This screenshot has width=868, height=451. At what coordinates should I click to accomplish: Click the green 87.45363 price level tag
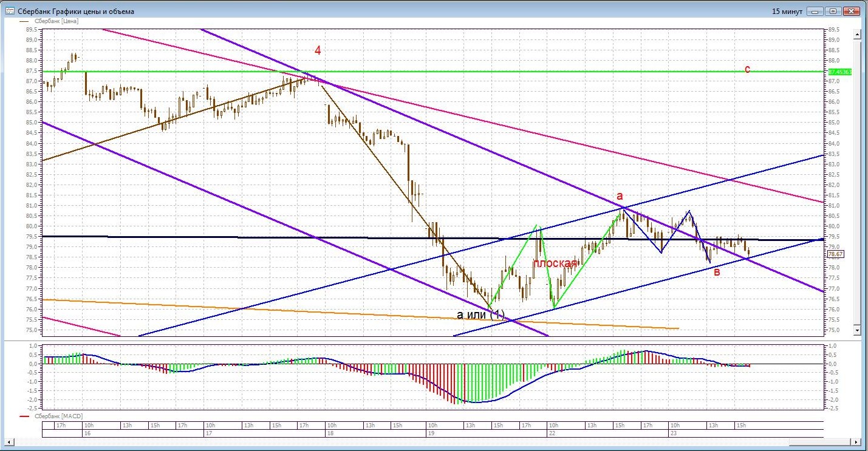pyautogui.click(x=841, y=72)
